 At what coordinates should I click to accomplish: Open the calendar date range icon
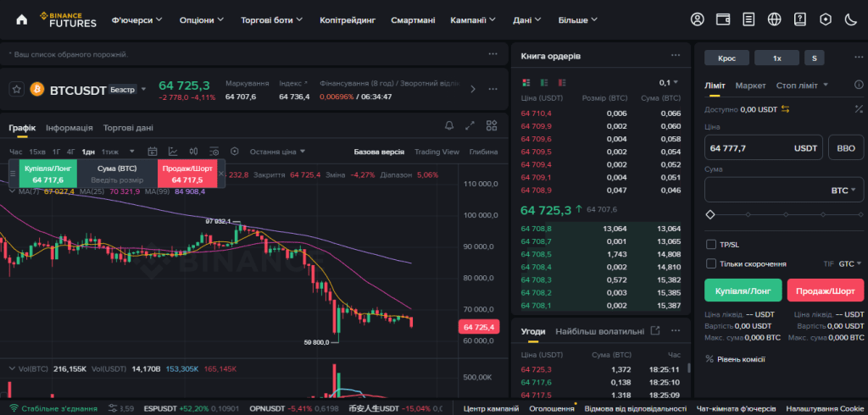153,152
